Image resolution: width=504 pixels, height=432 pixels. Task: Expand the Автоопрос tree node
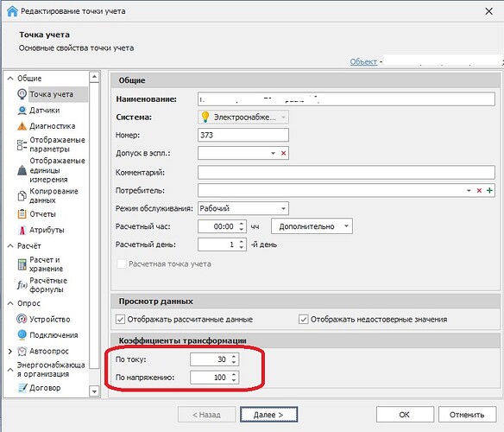pos(10,351)
